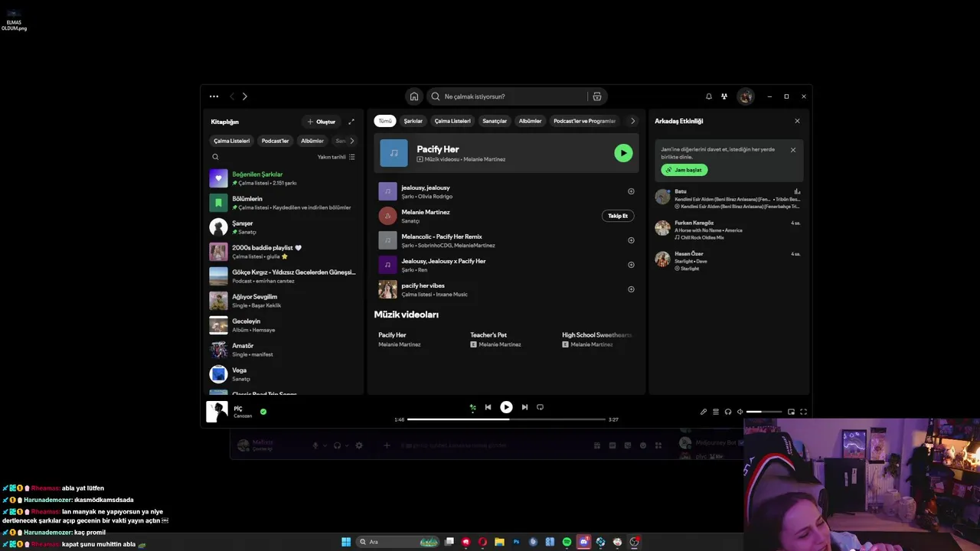Open the connect-to-device headphones icon
The height and width of the screenshot is (551, 980).
[728, 412]
